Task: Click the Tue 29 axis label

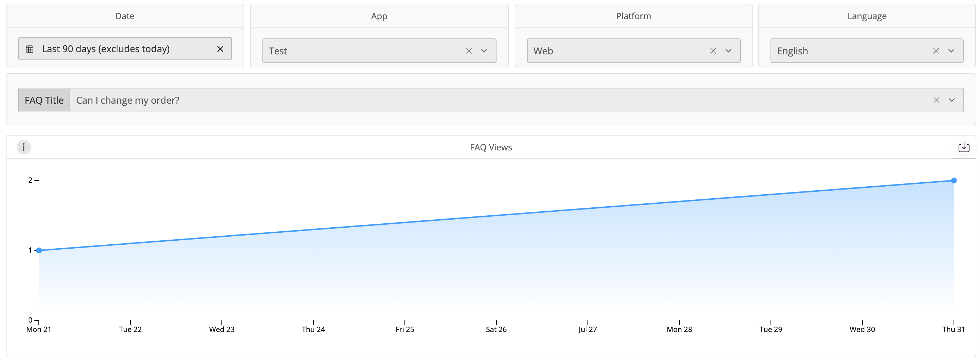Action: click(x=771, y=329)
